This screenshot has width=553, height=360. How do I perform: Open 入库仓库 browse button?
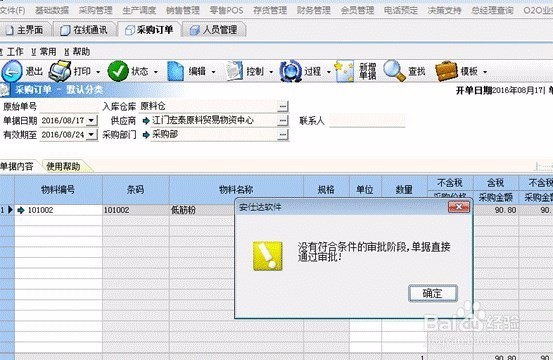click(283, 106)
